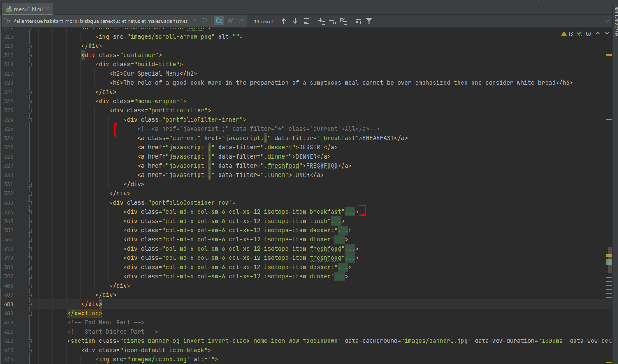This screenshot has width=618, height=364.
Task: Click line number 326 in gutter
Action: point(8,138)
